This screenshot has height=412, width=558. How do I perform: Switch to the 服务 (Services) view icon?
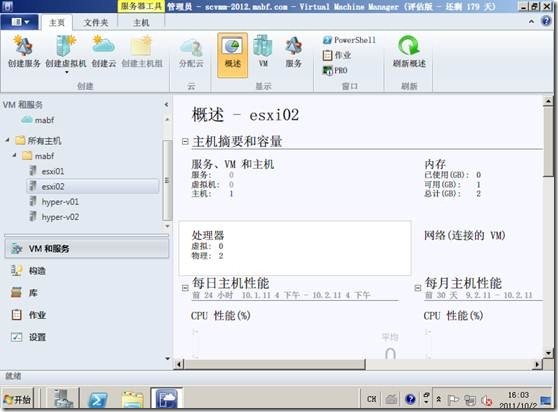click(294, 52)
